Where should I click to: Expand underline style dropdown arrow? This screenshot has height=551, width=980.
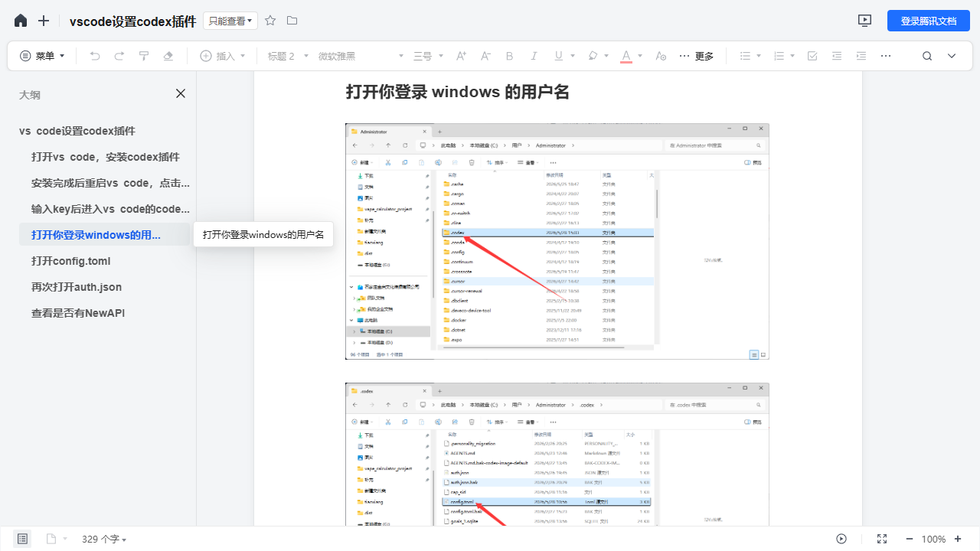[573, 56]
